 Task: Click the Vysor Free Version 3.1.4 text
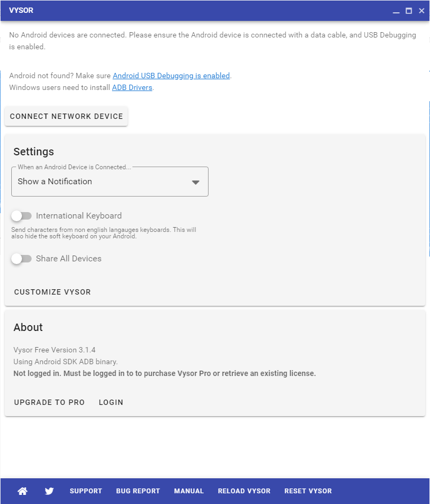[54, 350]
